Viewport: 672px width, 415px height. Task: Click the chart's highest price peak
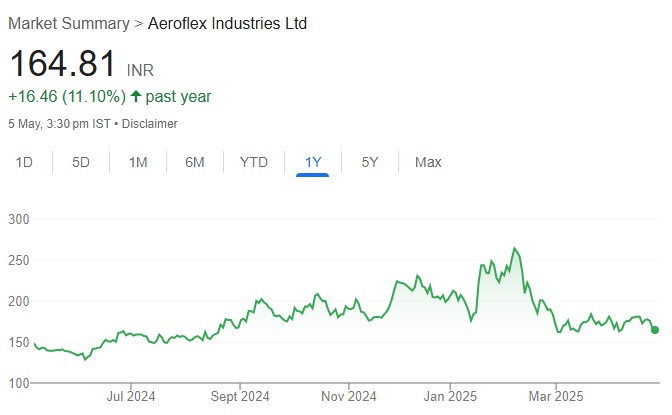click(515, 248)
